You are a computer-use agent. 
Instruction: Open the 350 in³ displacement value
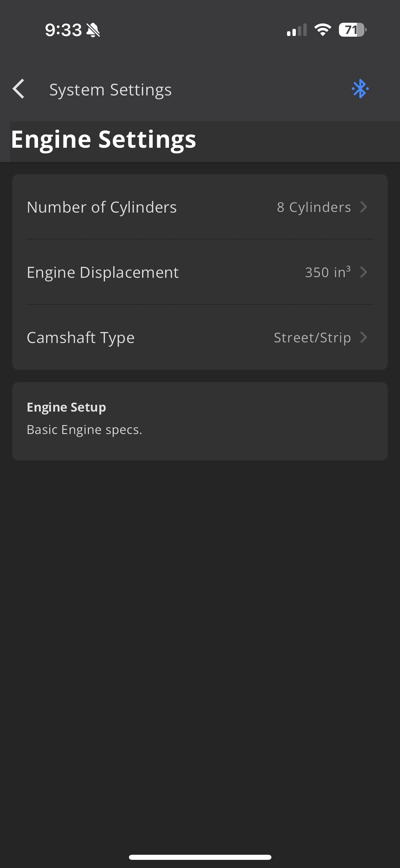pyautogui.click(x=327, y=272)
